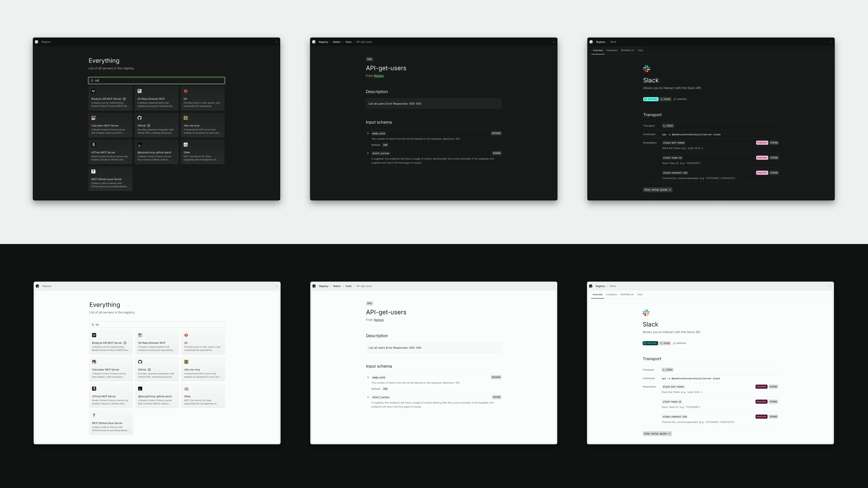
Task: Click the Git server's red diamond icon in the dark window
Action: point(186,91)
